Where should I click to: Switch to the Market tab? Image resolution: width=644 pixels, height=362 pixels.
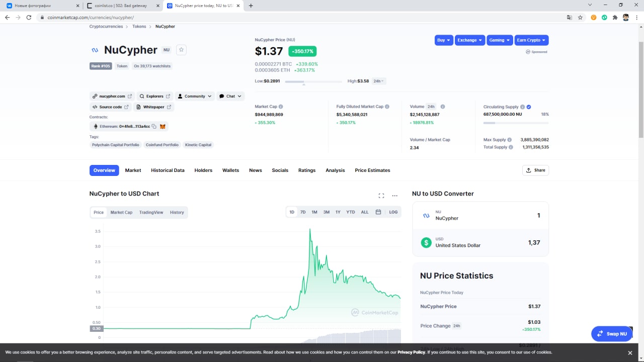(x=133, y=170)
